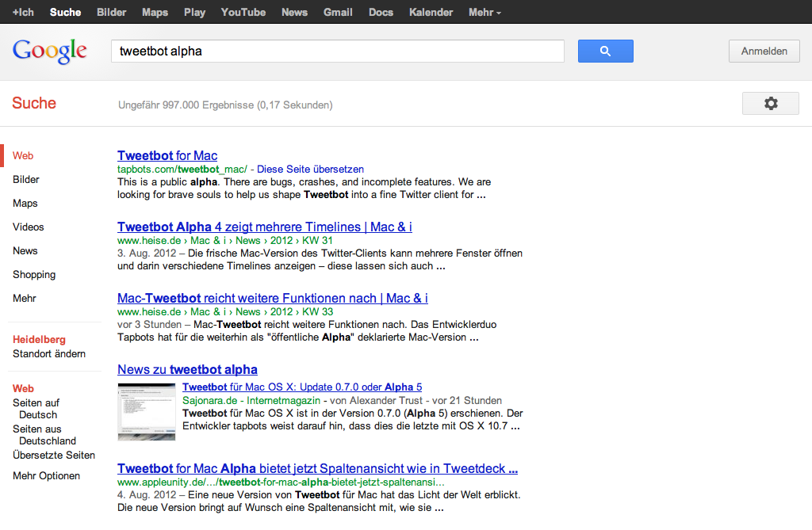Focus the search field containing tweetbot alpha

[338, 51]
